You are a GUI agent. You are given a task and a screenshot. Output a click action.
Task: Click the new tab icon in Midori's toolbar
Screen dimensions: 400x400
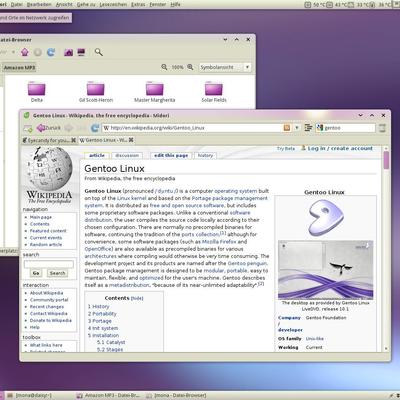coord(28,128)
